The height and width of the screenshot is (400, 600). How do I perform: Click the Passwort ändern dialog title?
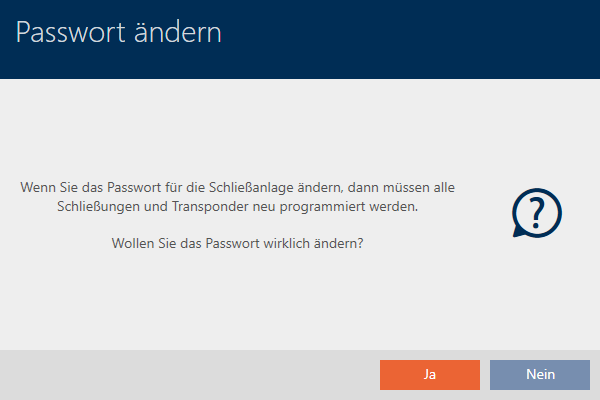(x=119, y=32)
